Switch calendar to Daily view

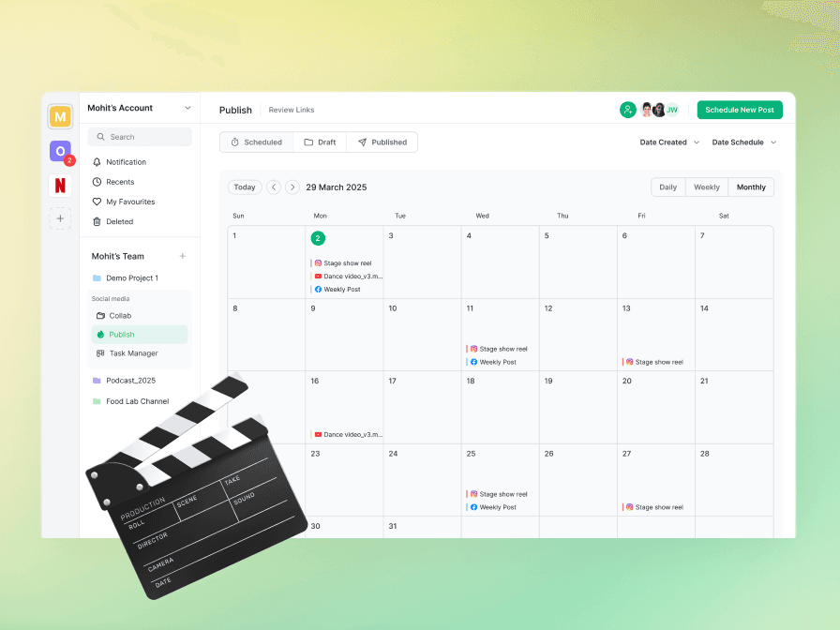[x=667, y=187]
